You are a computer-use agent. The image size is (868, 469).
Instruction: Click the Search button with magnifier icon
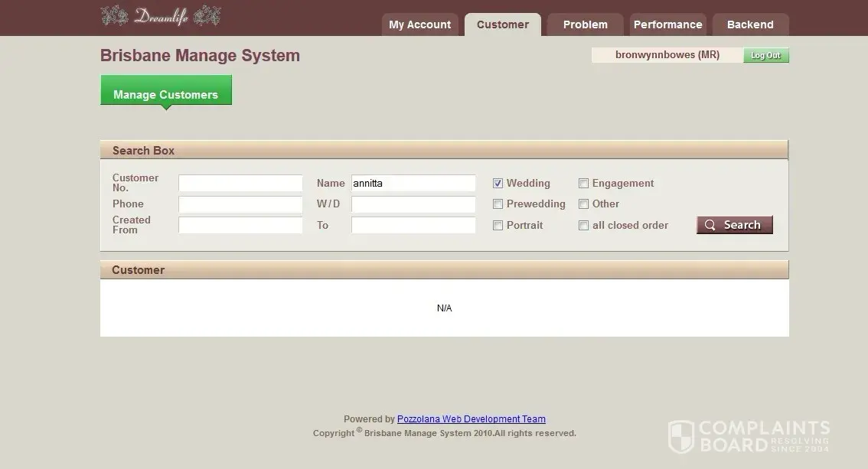pos(734,225)
